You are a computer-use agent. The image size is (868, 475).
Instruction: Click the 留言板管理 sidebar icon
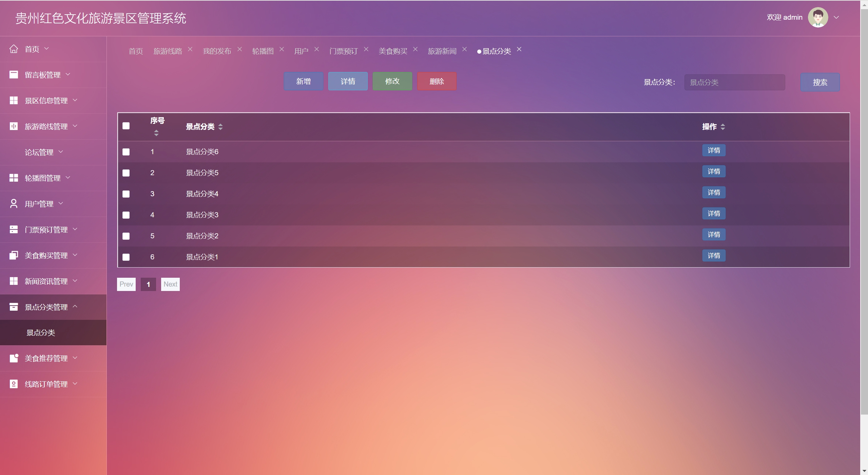[14, 75]
